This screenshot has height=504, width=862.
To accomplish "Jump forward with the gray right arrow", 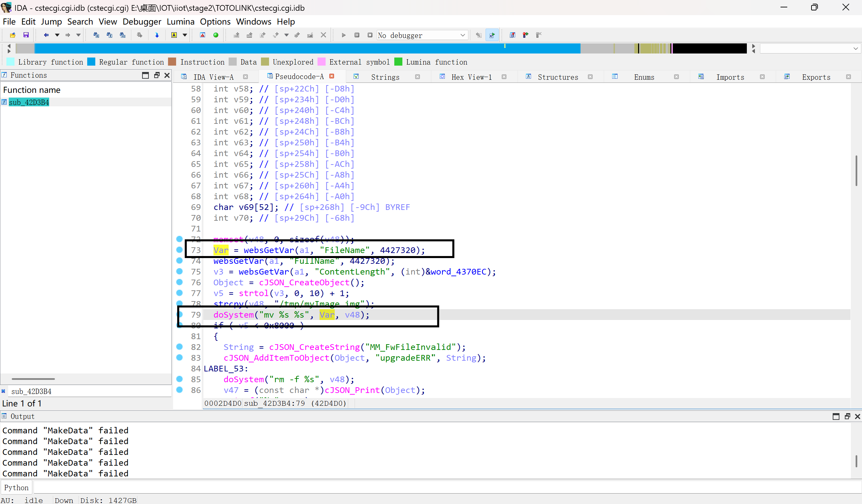I will pyautogui.click(x=68, y=35).
